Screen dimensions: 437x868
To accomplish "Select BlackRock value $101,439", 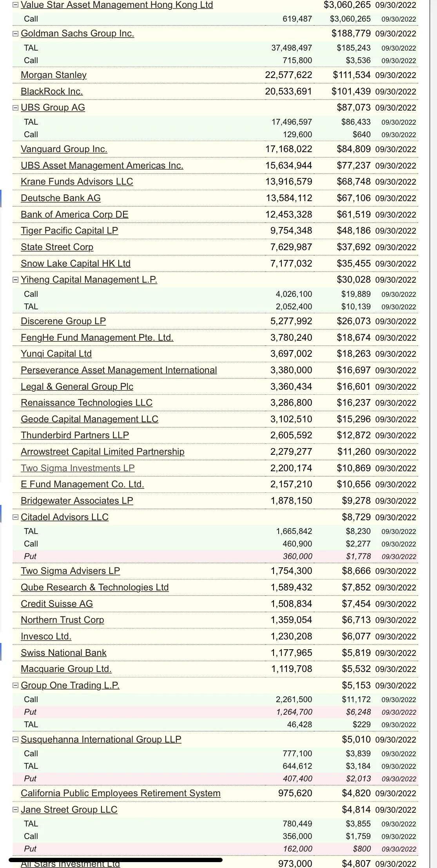I will (351, 91).
